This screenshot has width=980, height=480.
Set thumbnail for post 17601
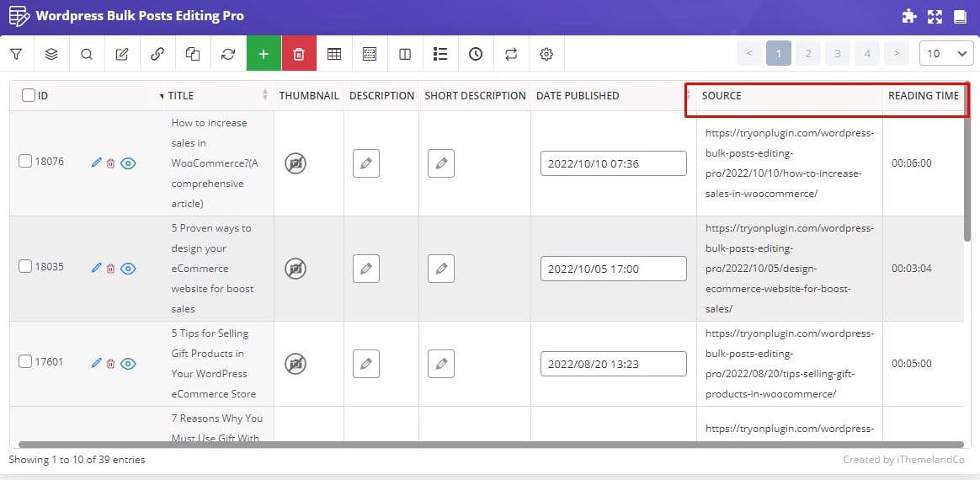296,364
